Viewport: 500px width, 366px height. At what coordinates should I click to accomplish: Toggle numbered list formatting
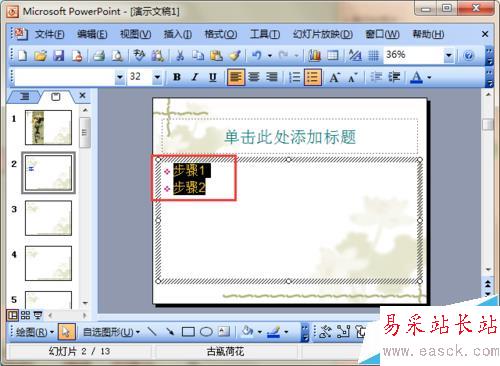(294, 77)
